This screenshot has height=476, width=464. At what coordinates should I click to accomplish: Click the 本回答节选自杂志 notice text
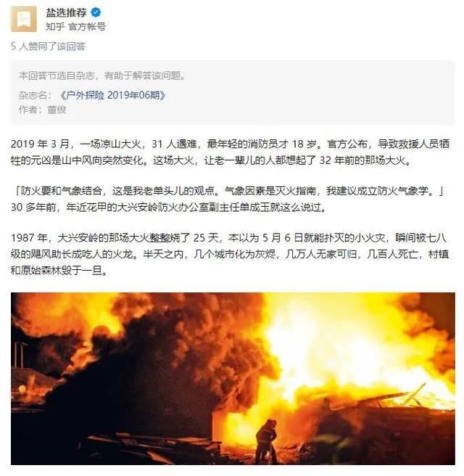click(101, 75)
